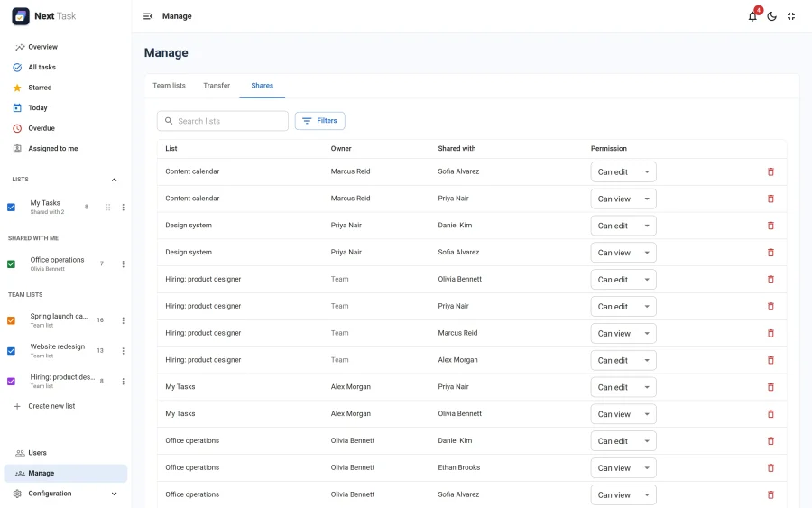This screenshot has width=812, height=508.
Task: Open options menu for Website redesign list
Action: point(124,351)
